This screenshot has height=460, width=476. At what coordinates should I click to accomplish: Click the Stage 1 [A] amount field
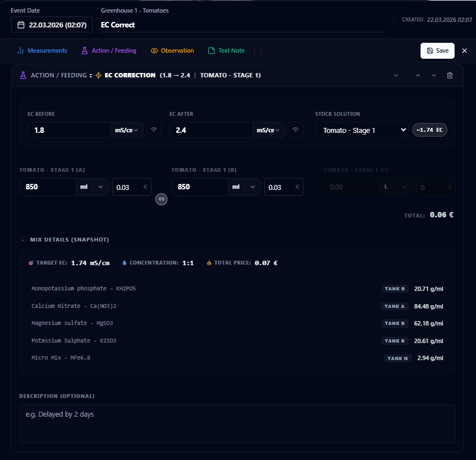[x=48, y=187]
